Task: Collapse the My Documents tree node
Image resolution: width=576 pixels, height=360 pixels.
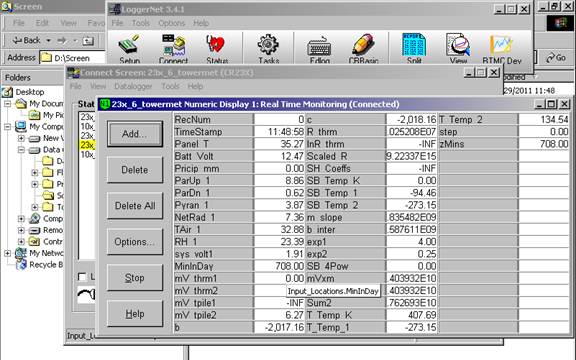Action: point(7,104)
